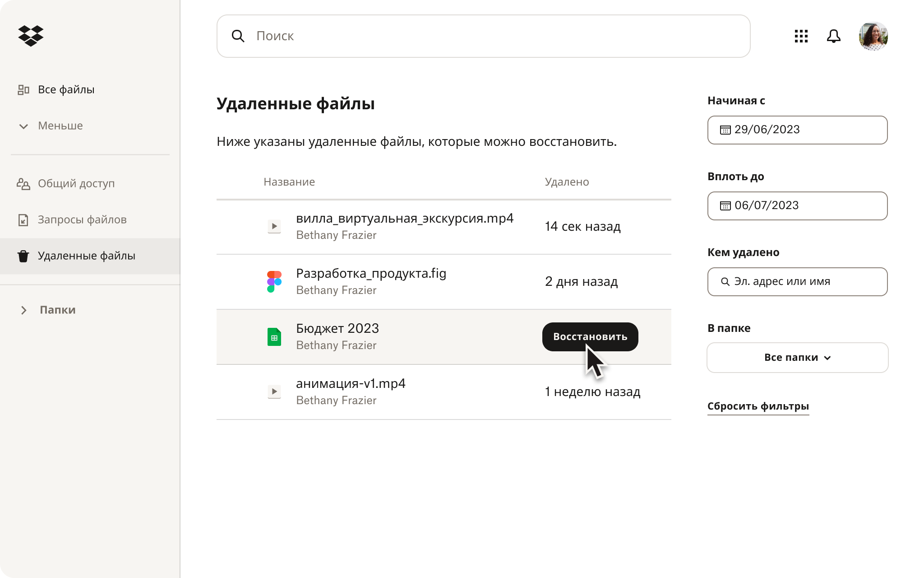
Task: Click the Кем удалено filter label
Action: click(743, 252)
